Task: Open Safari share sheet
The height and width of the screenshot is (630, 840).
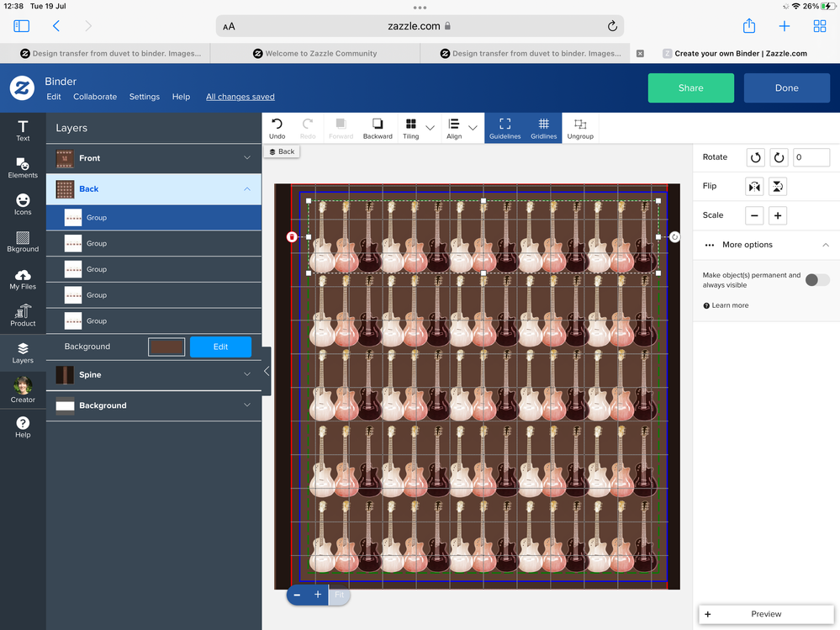Action: click(x=749, y=26)
